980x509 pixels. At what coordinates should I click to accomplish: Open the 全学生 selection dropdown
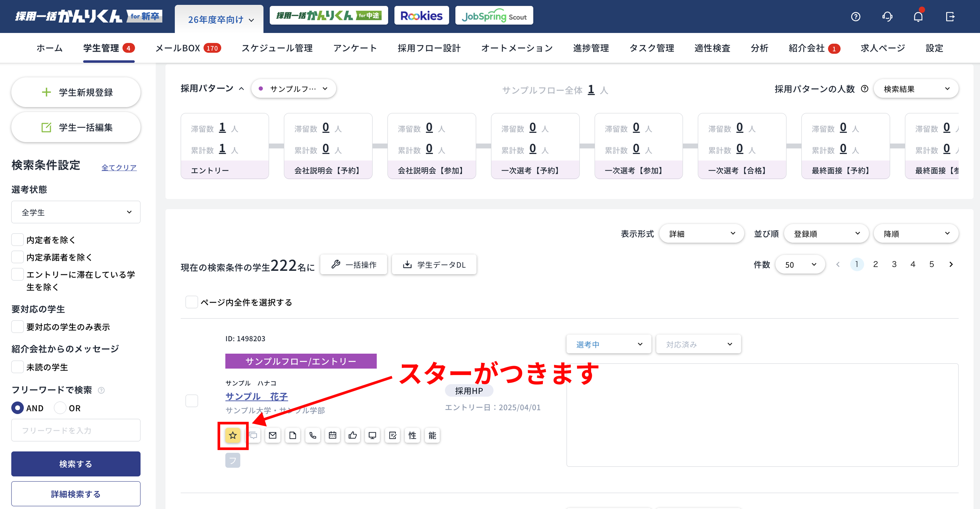click(76, 212)
